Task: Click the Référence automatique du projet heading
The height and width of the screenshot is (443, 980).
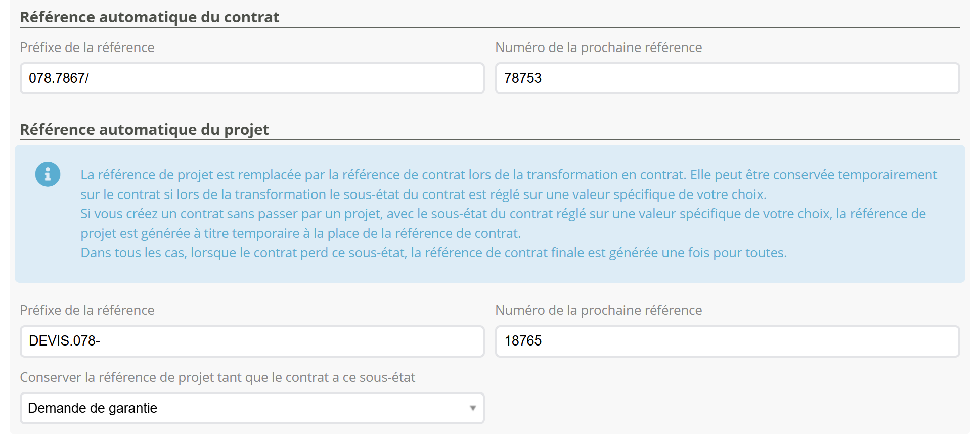Action: (x=145, y=130)
